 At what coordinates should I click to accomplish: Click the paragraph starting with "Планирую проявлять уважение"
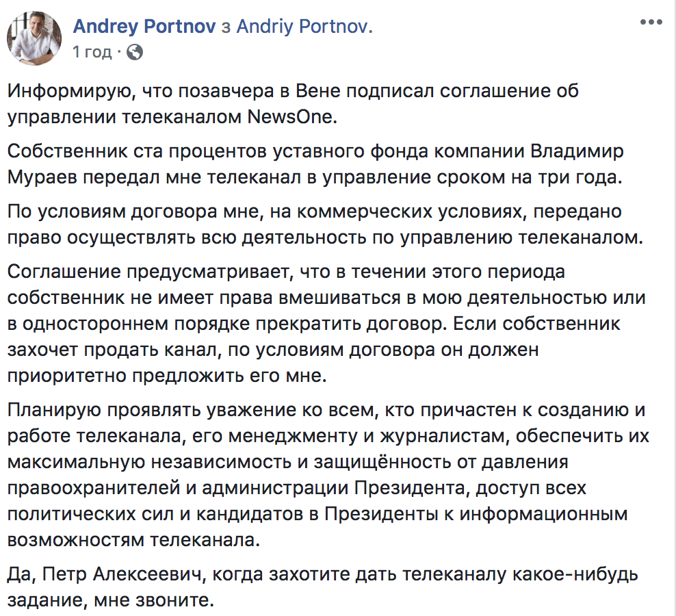(328, 475)
